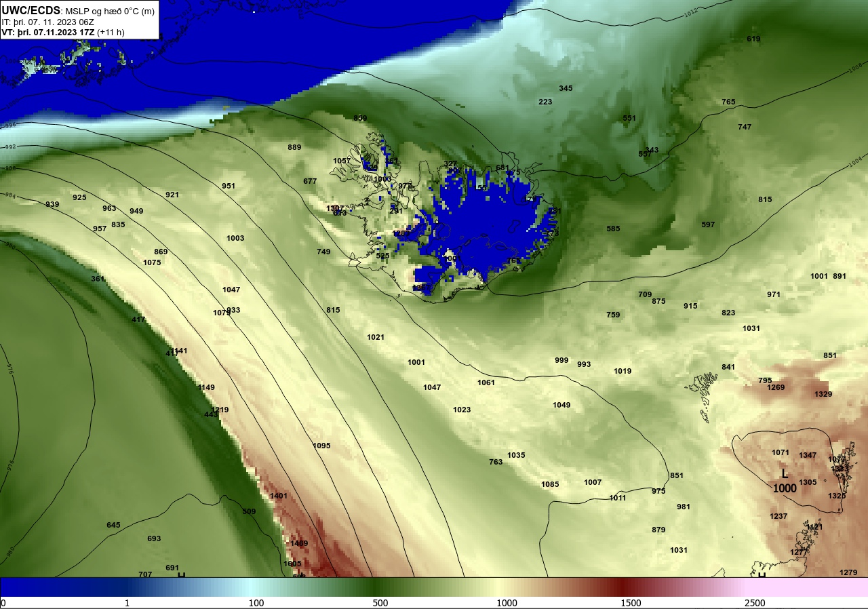The height and width of the screenshot is (609, 868).
Task: Select the 100 label on the color scale
Action: 256,603
